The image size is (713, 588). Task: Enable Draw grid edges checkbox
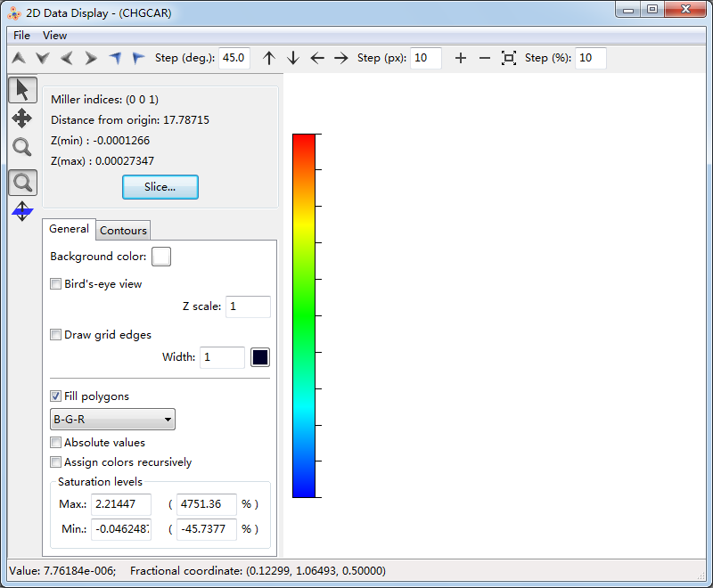(55, 335)
